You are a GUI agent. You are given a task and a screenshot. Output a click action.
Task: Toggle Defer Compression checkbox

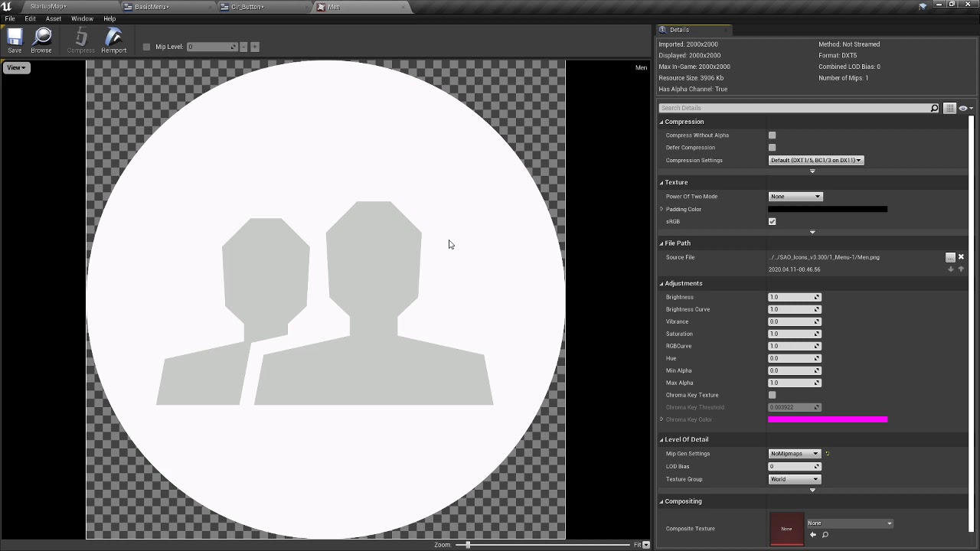point(772,148)
